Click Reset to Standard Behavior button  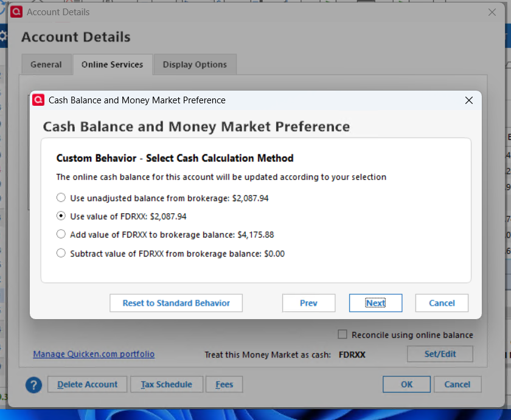click(176, 303)
